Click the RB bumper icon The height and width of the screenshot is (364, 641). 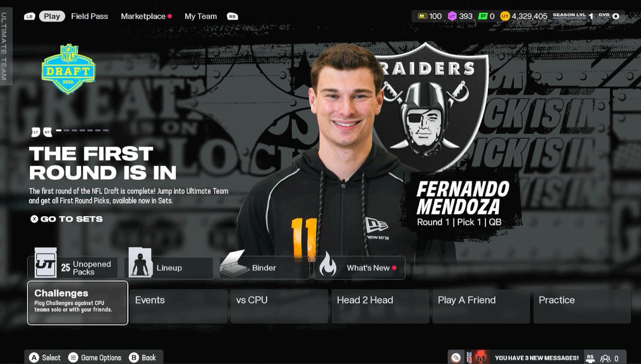pyautogui.click(x=232, y=17)
